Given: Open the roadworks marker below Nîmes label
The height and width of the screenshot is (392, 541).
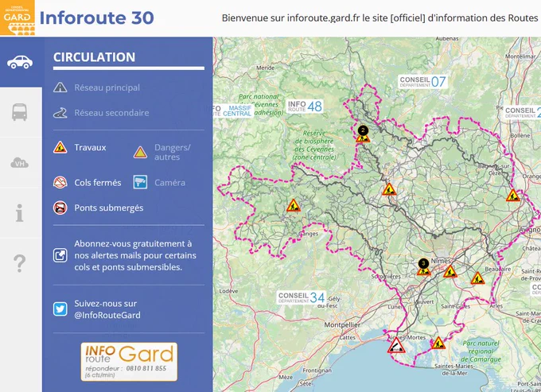Looking at the screenshot, I should [450, 272].
